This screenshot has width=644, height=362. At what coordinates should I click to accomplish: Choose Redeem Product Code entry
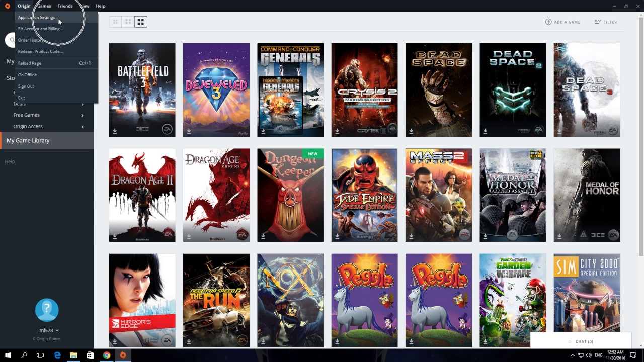(56, 51)
